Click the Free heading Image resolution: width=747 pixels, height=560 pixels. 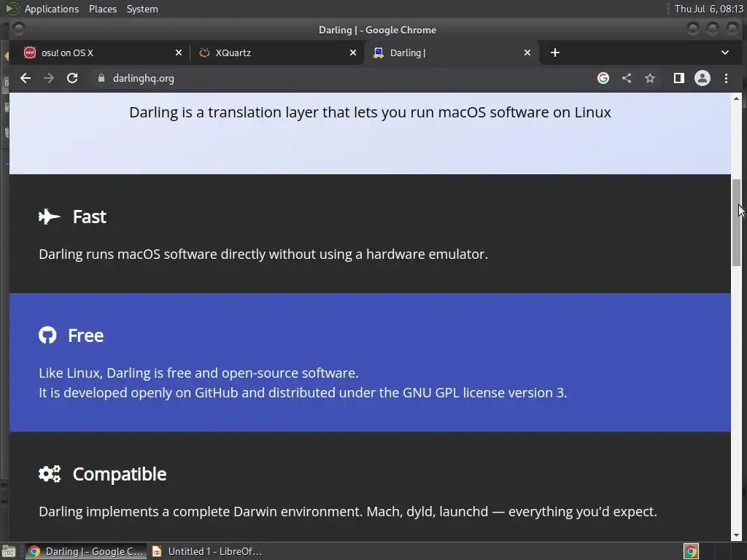(86, 335)
